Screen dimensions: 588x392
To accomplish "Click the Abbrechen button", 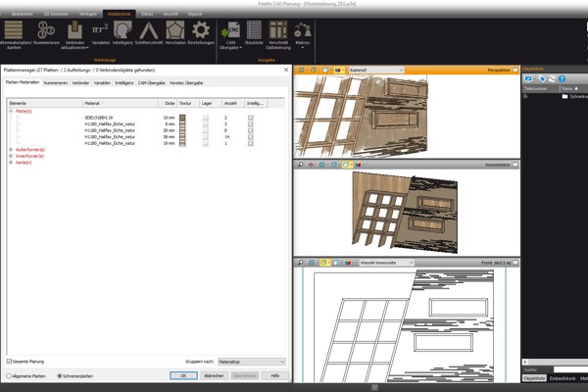I will pos(213,375).
